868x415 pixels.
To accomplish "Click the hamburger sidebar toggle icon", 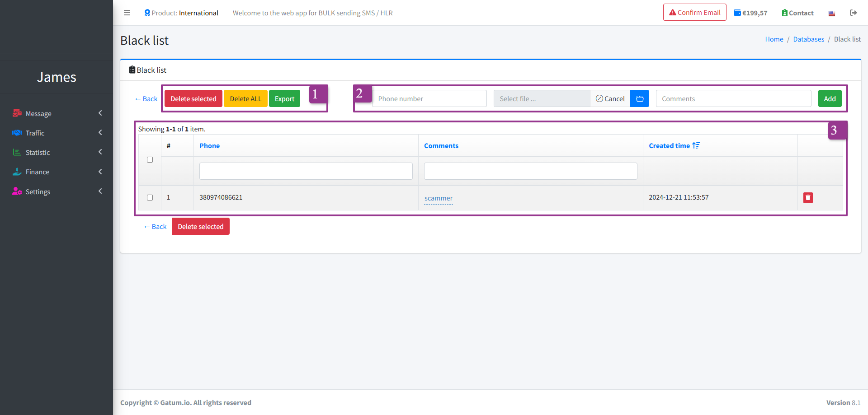I will [127, 13].
